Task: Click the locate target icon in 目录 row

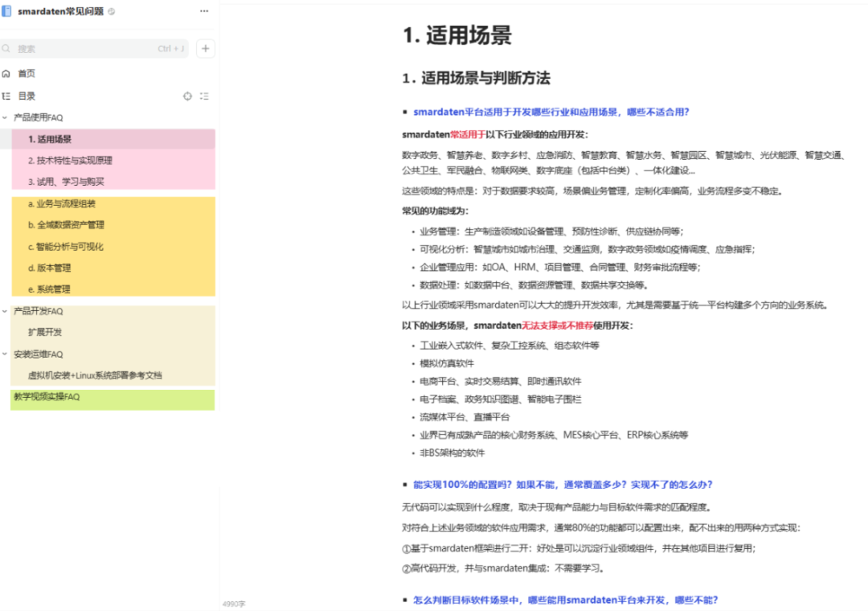Action: tap(187, 96)
